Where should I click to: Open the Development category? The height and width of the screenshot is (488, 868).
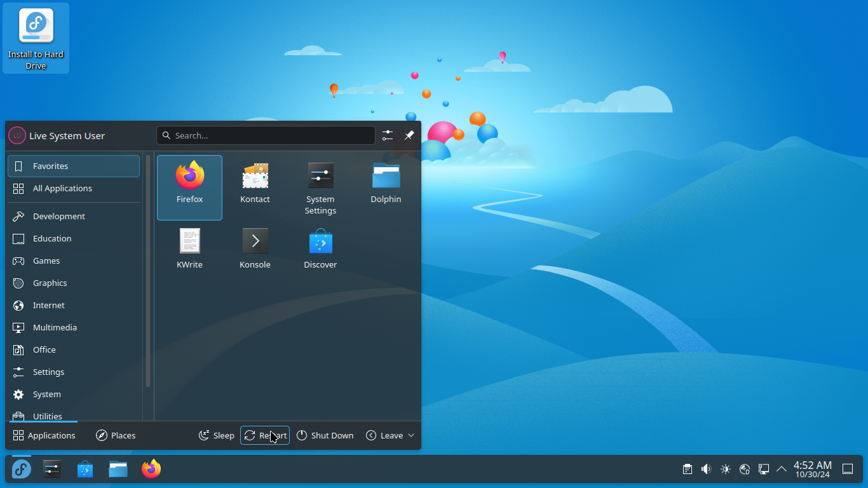74,216
